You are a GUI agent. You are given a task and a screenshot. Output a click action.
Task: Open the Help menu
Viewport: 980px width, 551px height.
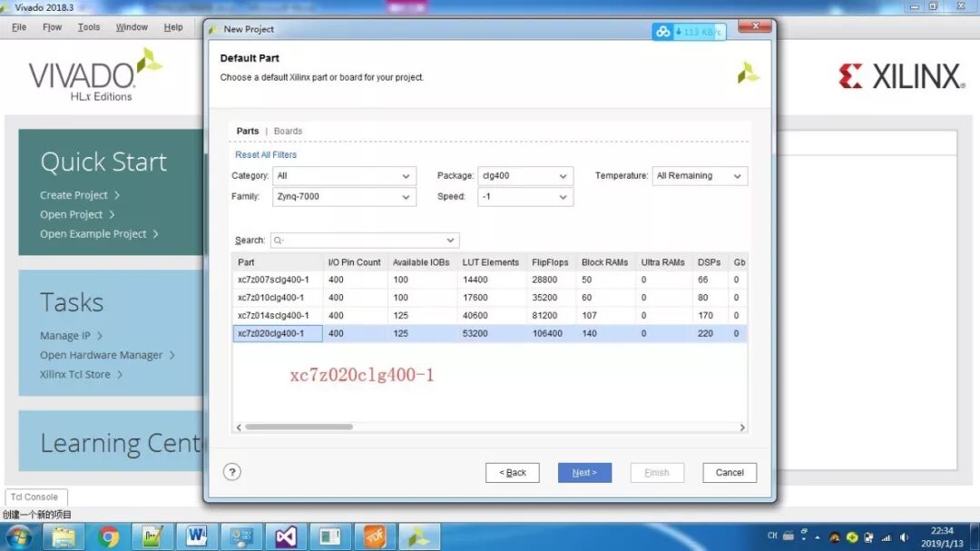(x=173, y=27)
